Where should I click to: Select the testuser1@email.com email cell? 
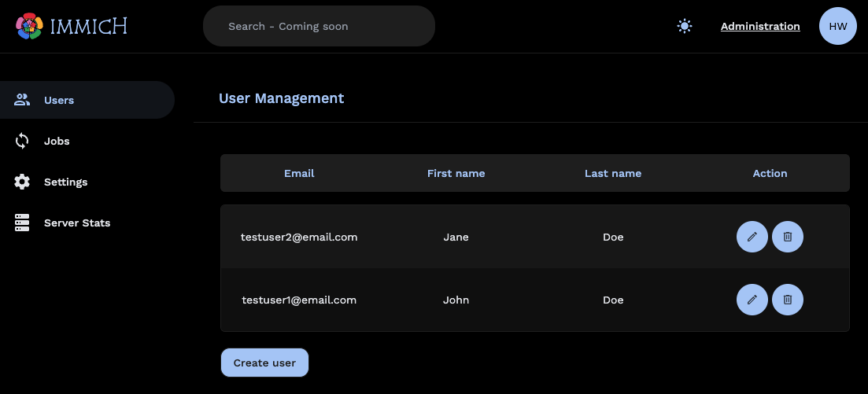point(299,300)
